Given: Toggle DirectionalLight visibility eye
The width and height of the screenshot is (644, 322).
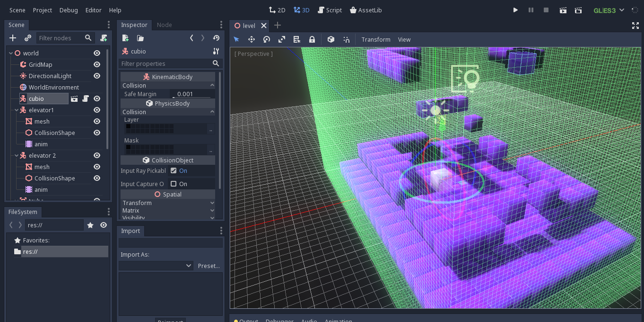Looking at the screenshot, I should point(97,76).
